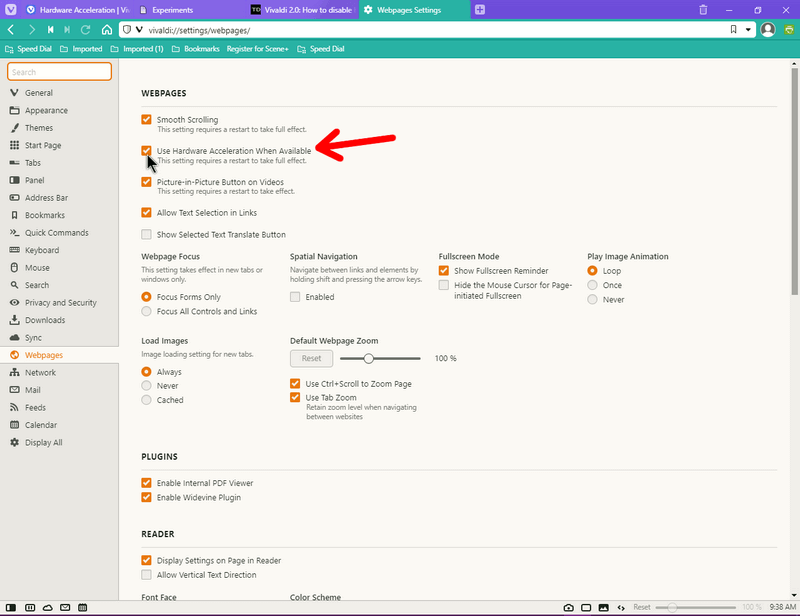Open the Register for Scene+ bookmark
The width and height of the screenshot is (800, 616).
coord(258,49)
